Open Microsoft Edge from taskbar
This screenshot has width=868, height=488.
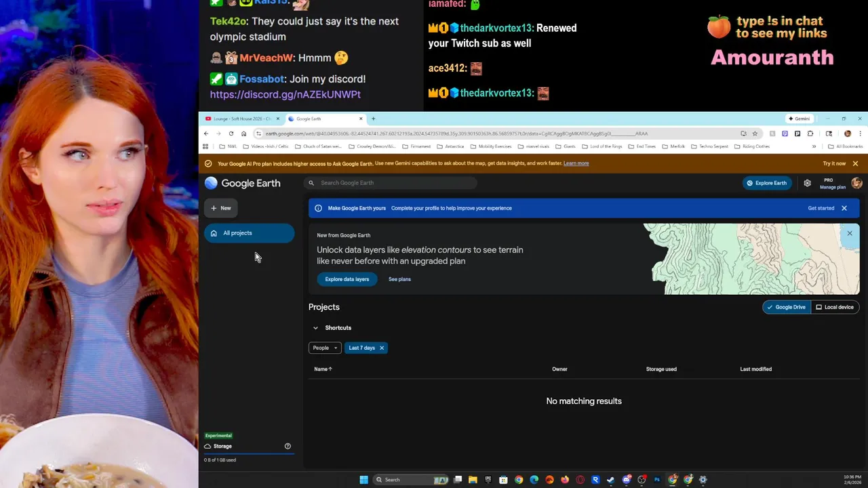(534, 480)
